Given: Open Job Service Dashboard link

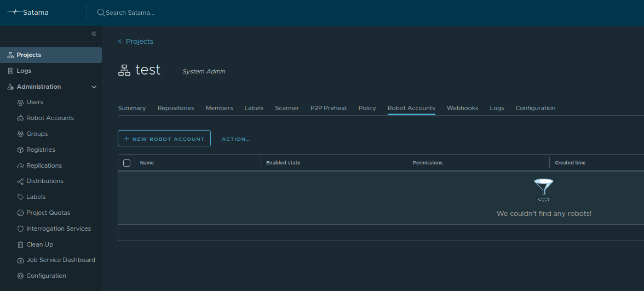Looking at the screenshot, I should (61, 260).
